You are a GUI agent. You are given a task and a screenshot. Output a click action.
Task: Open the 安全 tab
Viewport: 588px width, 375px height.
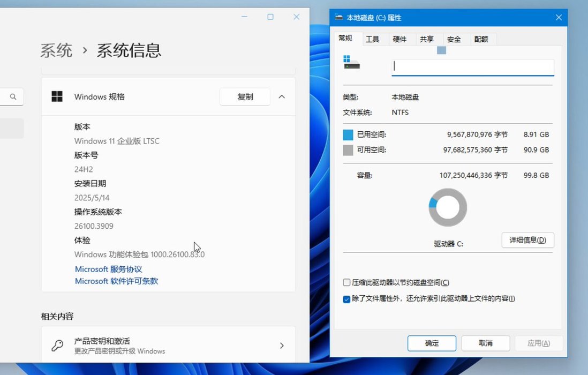454,39
